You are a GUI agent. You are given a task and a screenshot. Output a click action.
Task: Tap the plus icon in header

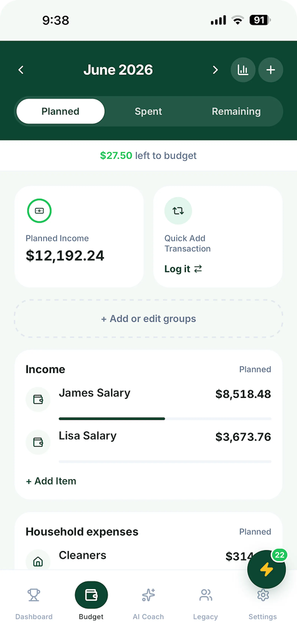point(270,70)
